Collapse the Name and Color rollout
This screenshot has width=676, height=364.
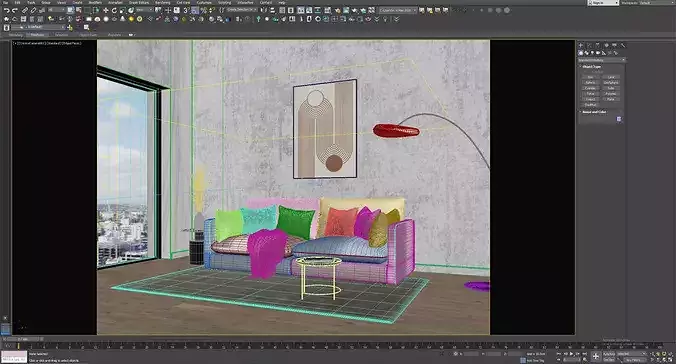point(594,112)
